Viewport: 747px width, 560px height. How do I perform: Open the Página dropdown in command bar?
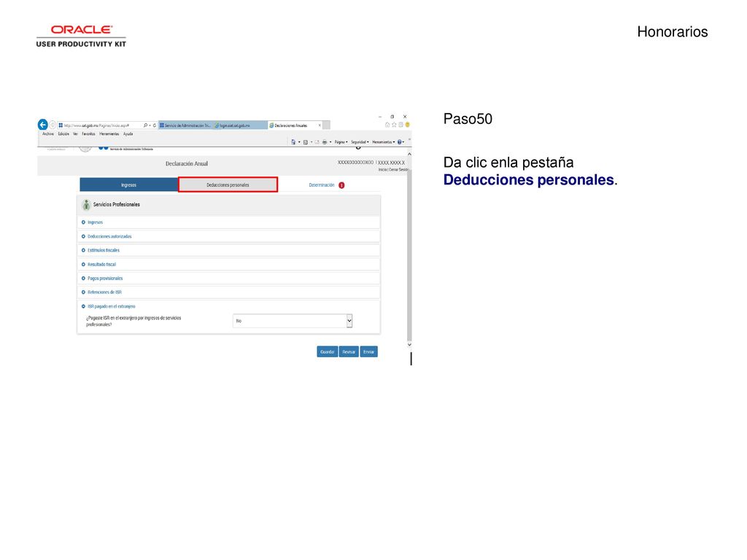(341, 142)
